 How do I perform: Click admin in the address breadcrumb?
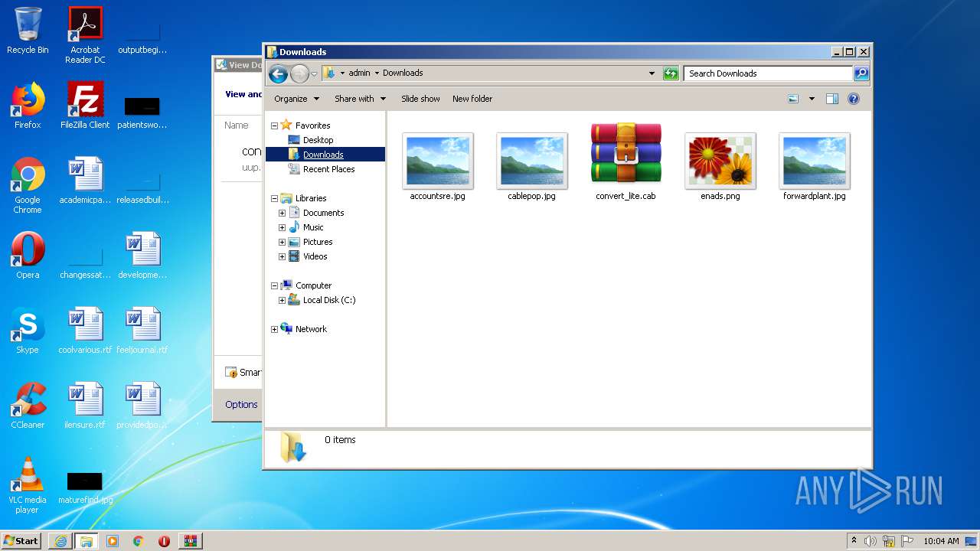click(359, 73)
